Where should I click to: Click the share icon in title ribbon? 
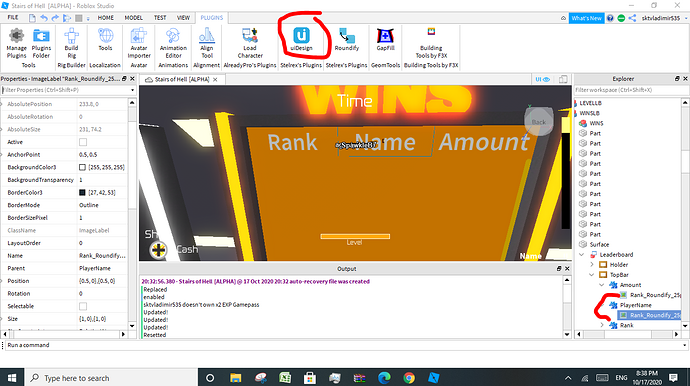[x=632, y=18]
